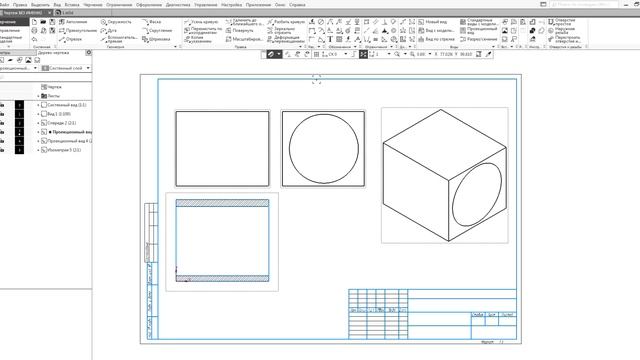Image resolution: width=640 pixels, height=360 pixels.
Task: Select the Чертеж root tree item
Action: tap(51, 87)
